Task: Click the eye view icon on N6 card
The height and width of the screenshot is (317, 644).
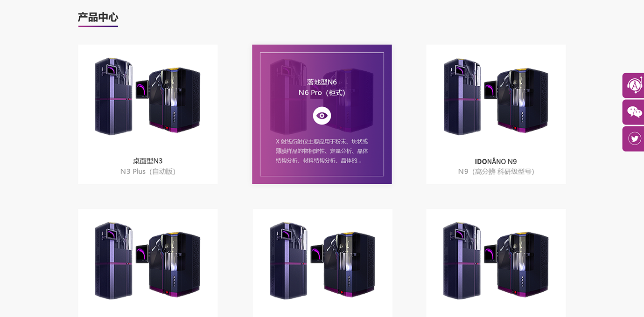Action: tap(322, 116)
